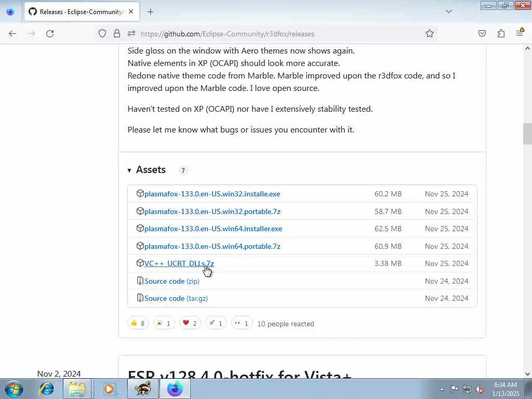Screen dimensions: 532x399
Task: Open the Save to Pocket icon
Action: point(482,33)
